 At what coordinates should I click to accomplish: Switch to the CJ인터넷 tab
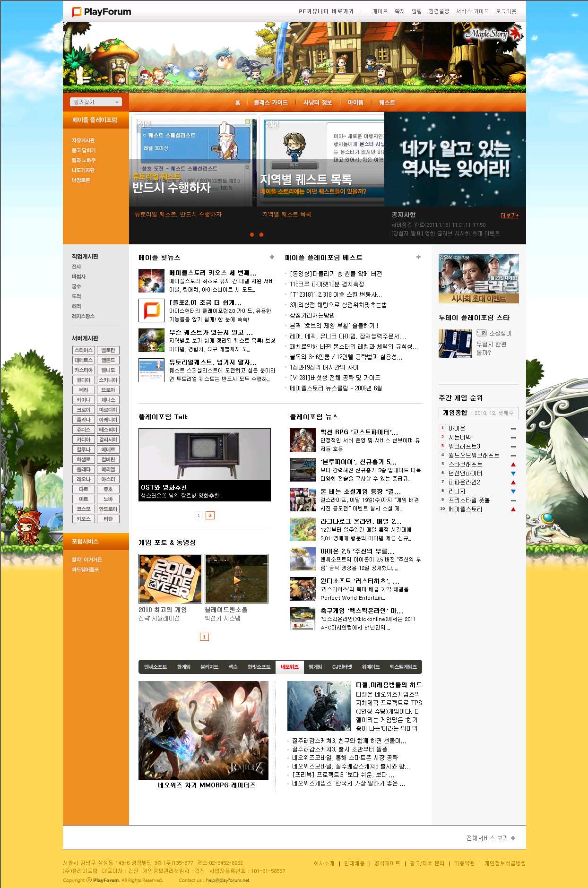[x=342, y=667]
